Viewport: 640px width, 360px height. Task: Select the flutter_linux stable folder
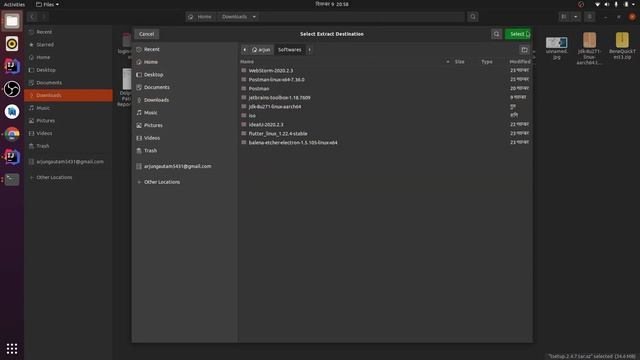tap(385, 133)
